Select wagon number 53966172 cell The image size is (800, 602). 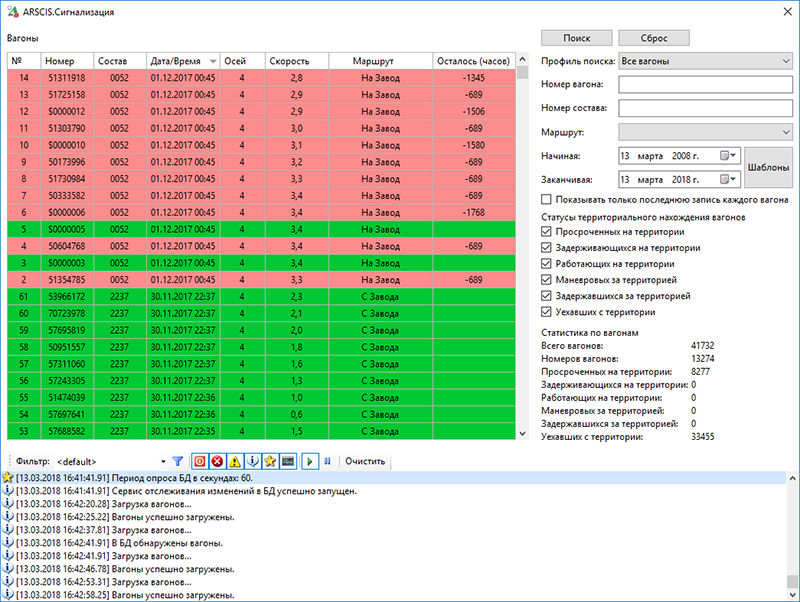(x=67, y=297)
